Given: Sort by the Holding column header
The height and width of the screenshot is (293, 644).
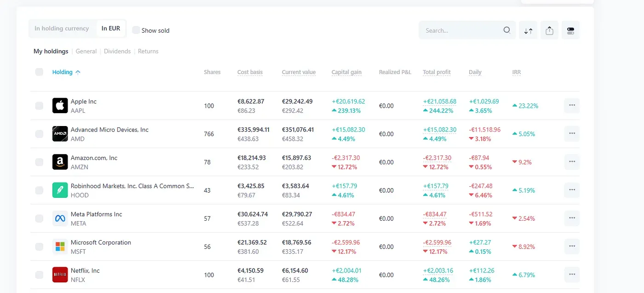Looking at the screenshot, I should click(x=66, y=72).
